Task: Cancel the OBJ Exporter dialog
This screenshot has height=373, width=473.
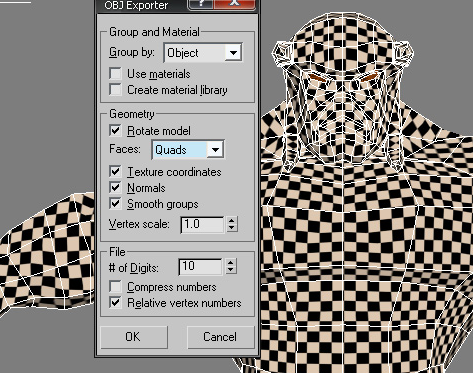Action: coord(220,337)
